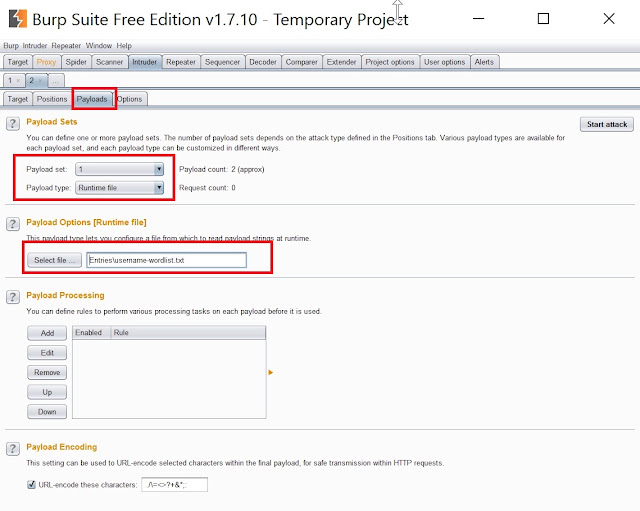The width and height of the screenshot is (640, 511).
Task: Switch to the top-level Target tab
Action: coord(18,62)
